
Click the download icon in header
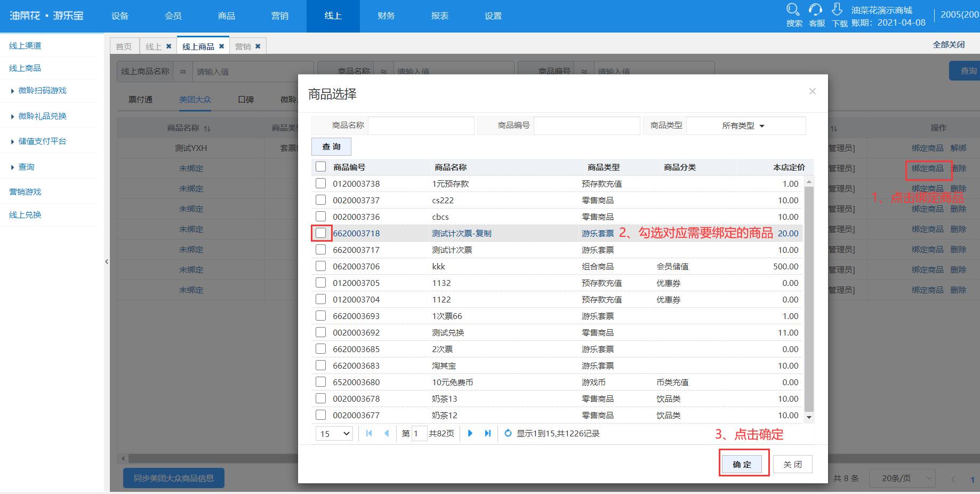pos(838,10)
